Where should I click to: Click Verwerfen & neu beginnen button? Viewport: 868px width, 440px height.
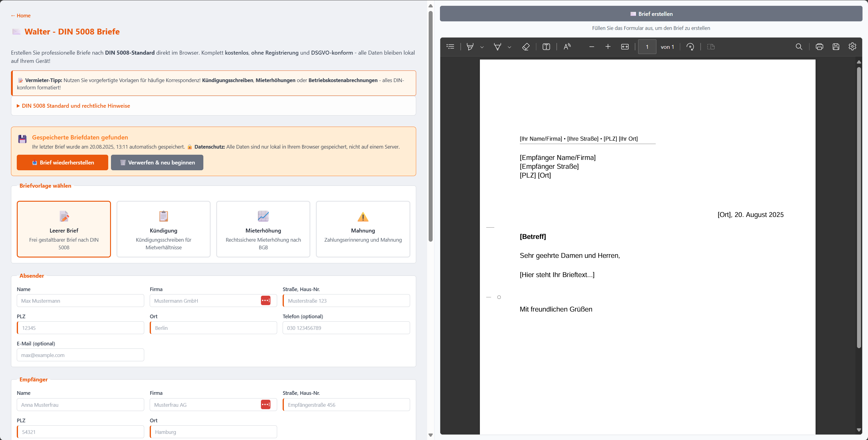157,163
